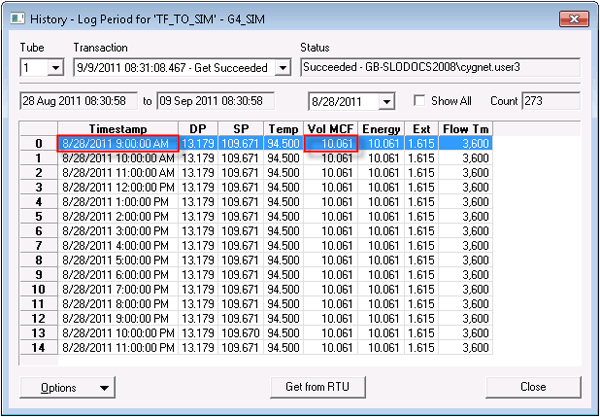
Task: Click the Vol MCF column header
Action: click(x=331, y=129)
